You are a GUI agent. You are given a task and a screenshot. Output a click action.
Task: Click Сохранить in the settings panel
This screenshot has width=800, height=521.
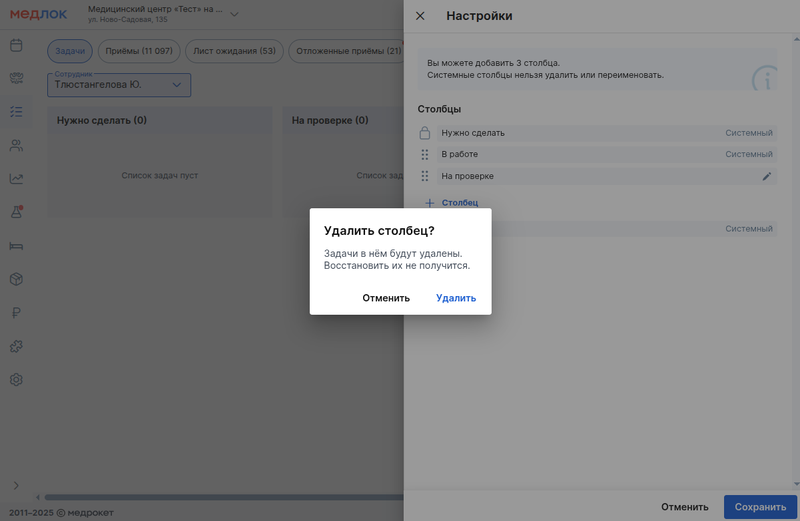[x=760, y=507]
